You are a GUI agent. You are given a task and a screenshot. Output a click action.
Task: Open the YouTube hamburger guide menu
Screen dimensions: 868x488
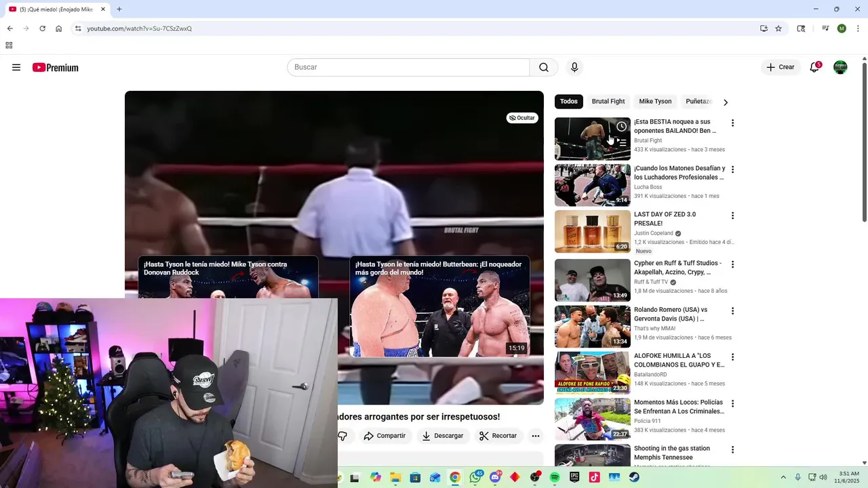tap(16, 67)
